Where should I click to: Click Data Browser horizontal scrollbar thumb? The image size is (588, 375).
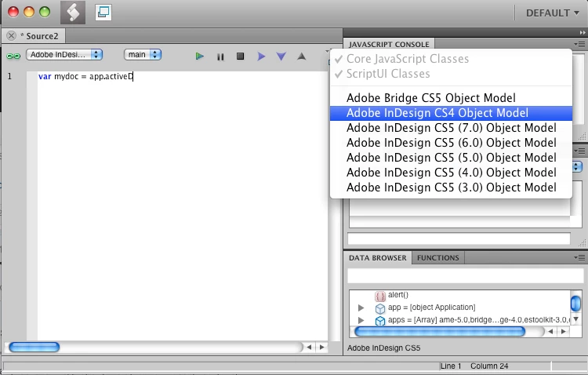tap(440, 331)
